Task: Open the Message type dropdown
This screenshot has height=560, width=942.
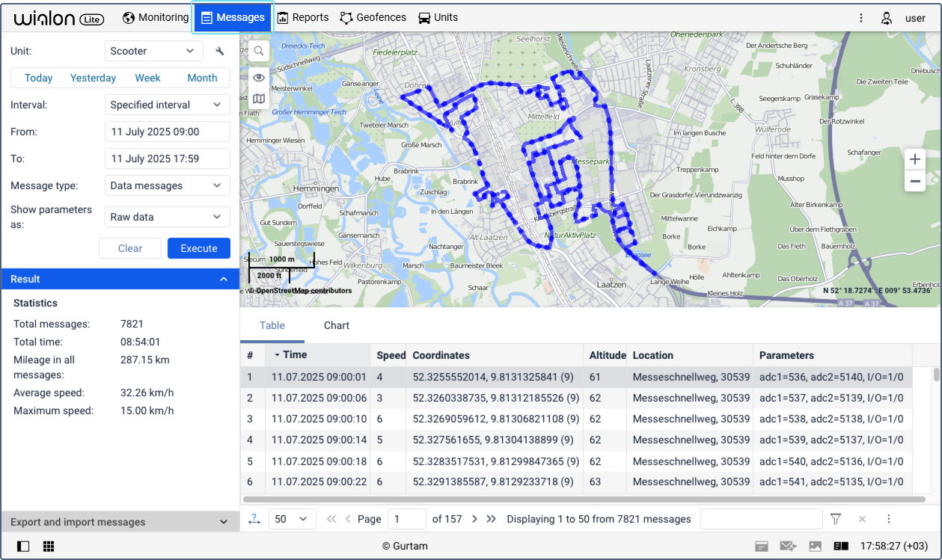Action: click(x=168, y=185)
